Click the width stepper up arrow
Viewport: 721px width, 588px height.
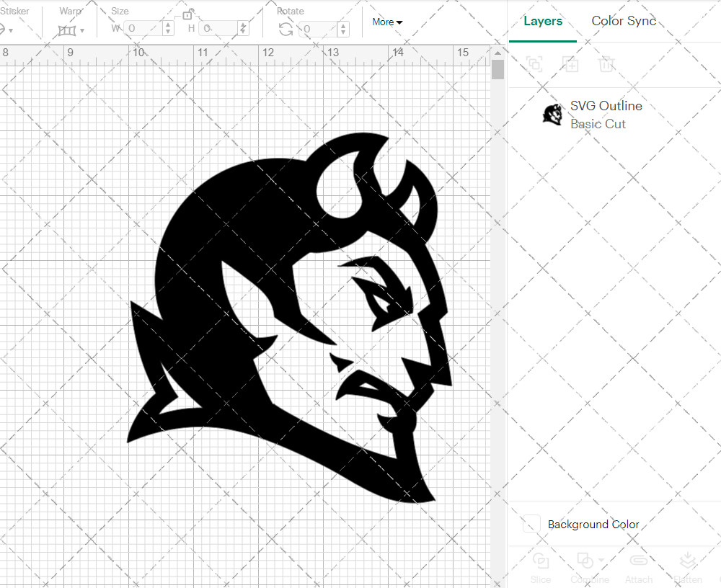(x=168, y=25)
